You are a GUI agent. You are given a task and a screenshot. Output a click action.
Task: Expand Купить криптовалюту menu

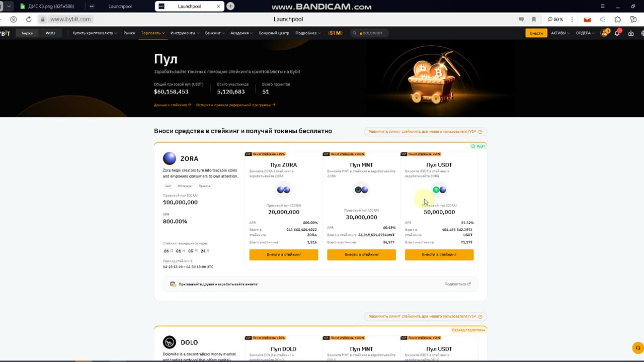[x=95, y=33]
